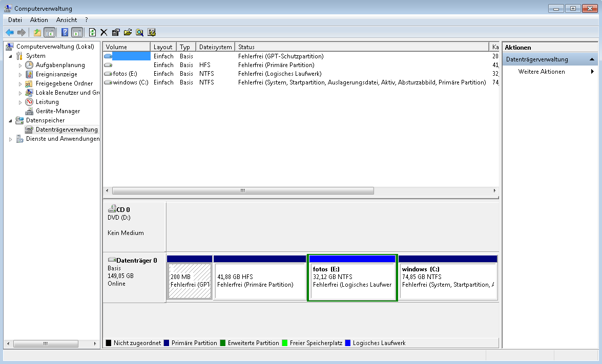
Task: Click the Freigegebene Ordner icon
Action: tap(29, 83)
